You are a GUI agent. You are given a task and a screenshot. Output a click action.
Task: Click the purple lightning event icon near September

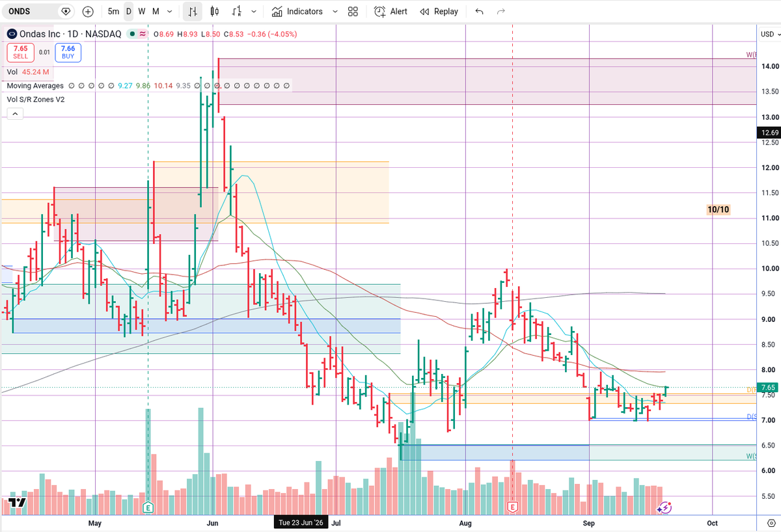pos(665,507)
